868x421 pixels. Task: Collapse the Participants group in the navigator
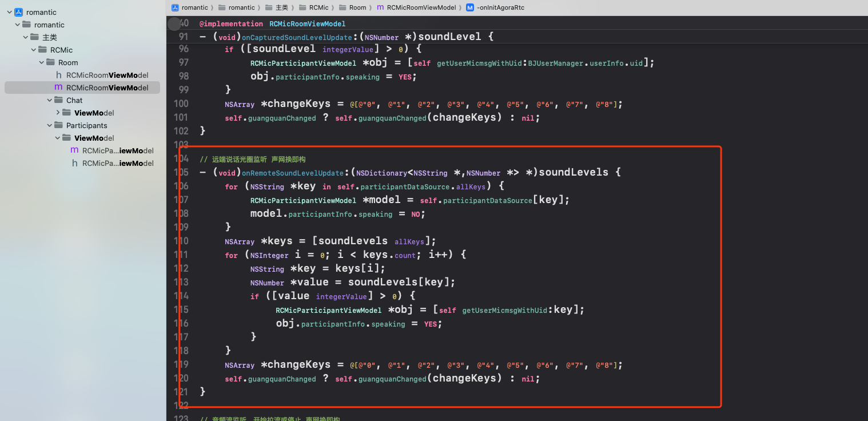click(50, 125)
